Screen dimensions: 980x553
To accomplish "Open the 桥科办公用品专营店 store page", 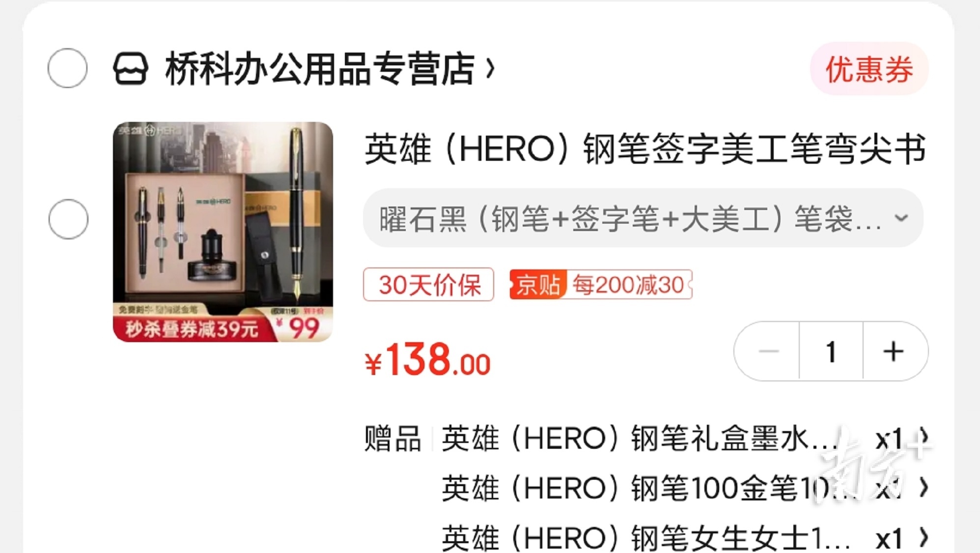I will click(x=320, y=69).
